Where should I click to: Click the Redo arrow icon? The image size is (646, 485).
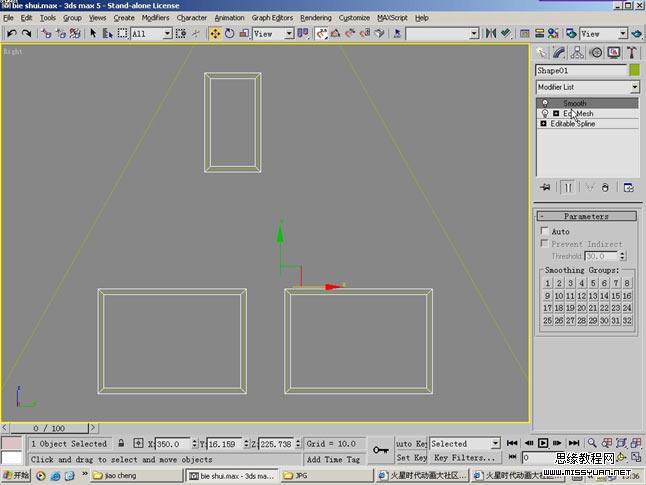pyautogui.click(x=27, y=33)
